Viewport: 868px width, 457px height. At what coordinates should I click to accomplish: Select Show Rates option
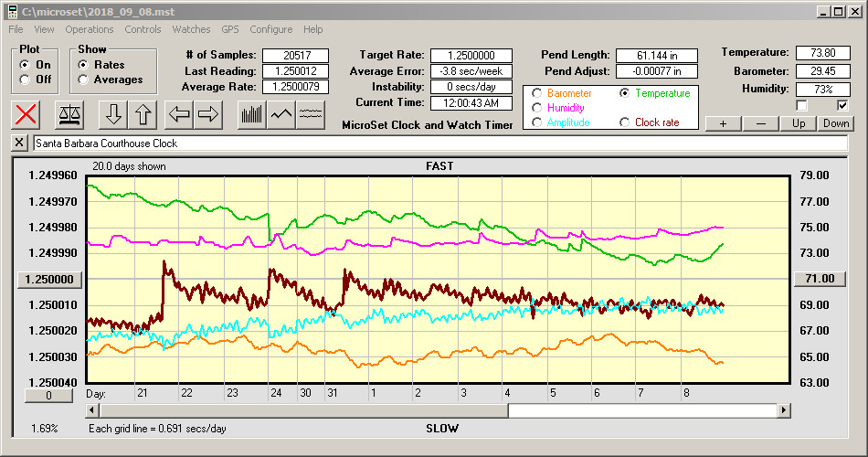click(x=83, y=65)
